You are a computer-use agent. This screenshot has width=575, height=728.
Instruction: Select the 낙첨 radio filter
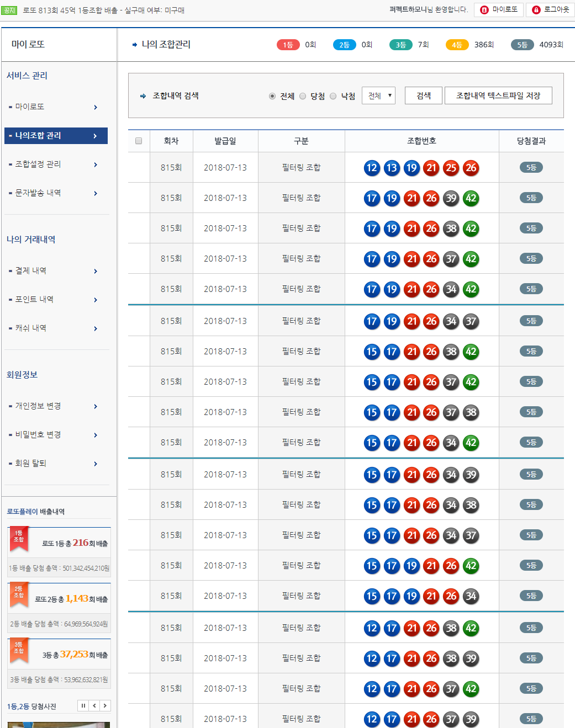pyautogui.click(x=333, y=96)
